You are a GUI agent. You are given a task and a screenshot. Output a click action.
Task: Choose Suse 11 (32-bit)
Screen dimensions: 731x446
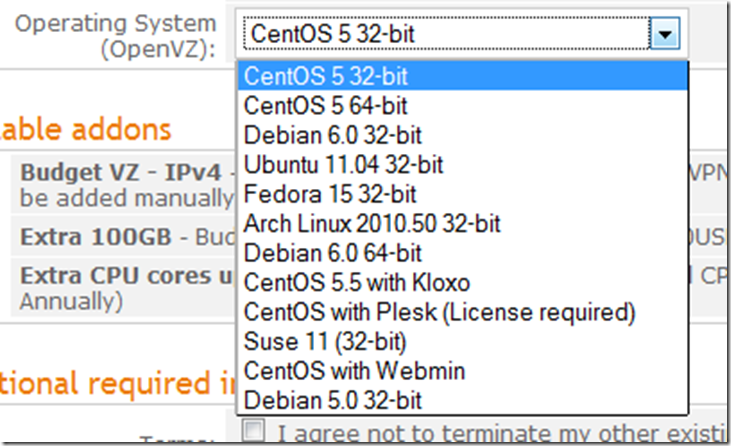pos(462,341)
